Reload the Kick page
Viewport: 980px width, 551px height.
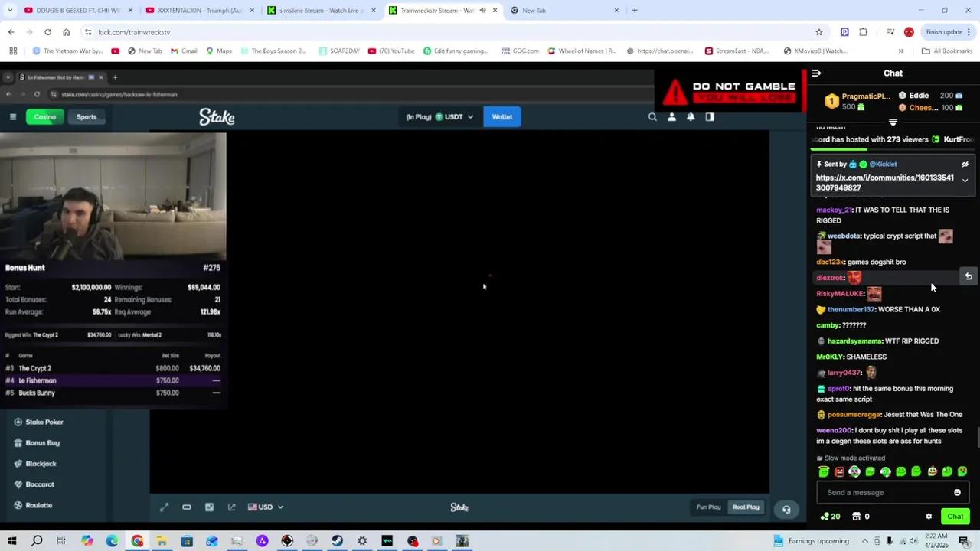click(47, 32)
